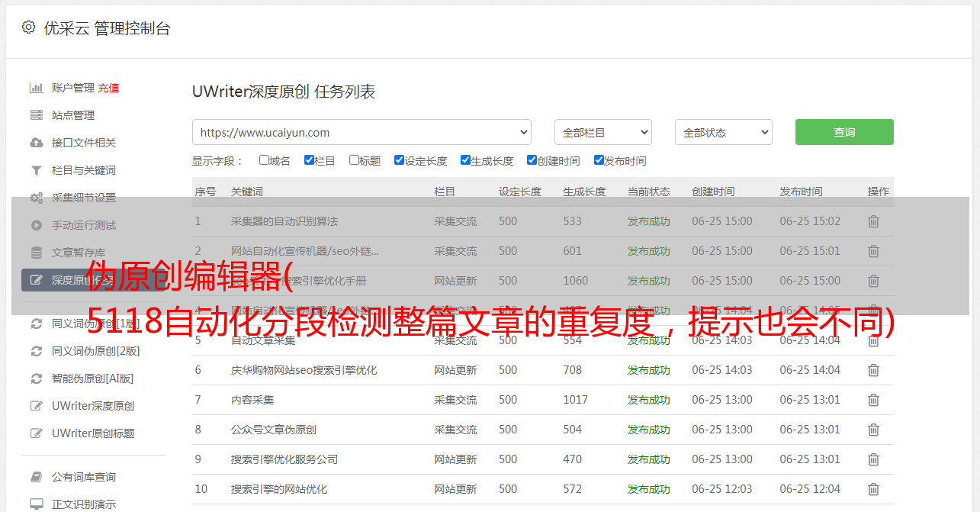Click the server icon next to 站点管理

(36, 115)
